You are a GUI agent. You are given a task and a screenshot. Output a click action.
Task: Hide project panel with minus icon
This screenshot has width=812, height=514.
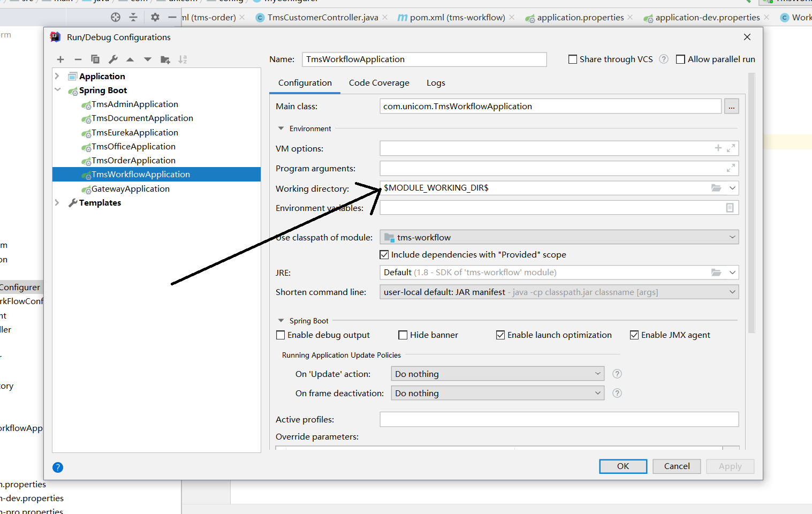pyautogui.click(x=172, y=17)
